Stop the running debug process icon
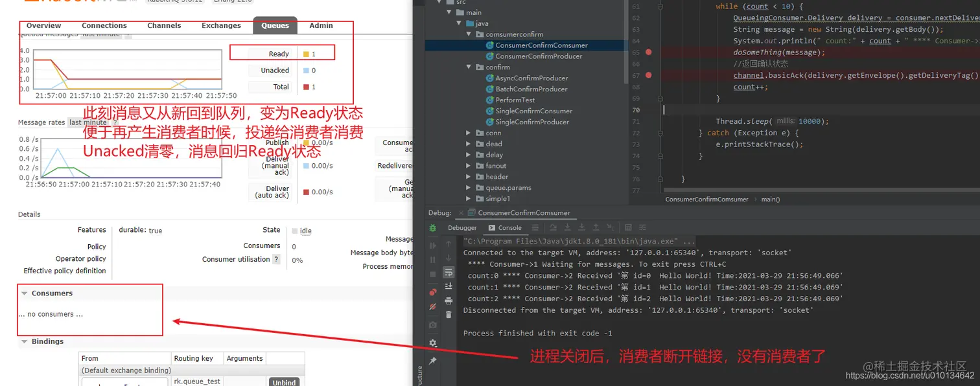 pyautogui.click(x=433, y=273)
